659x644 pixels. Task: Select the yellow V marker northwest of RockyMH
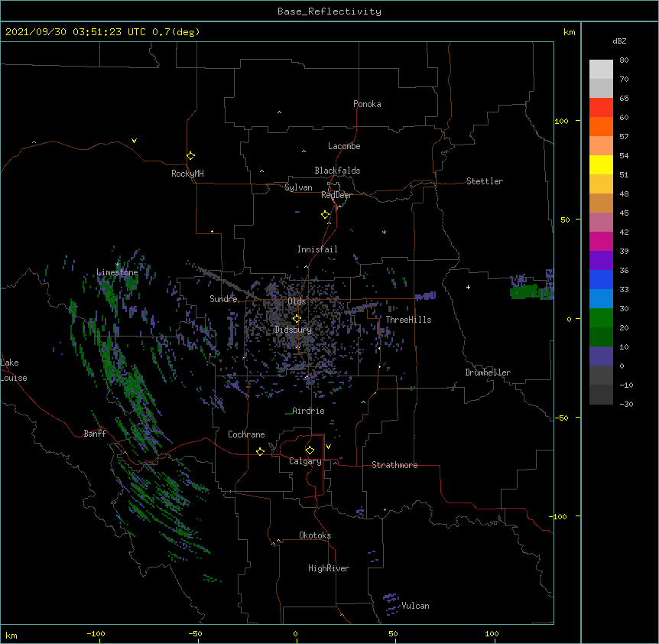(x=134, y=141)
